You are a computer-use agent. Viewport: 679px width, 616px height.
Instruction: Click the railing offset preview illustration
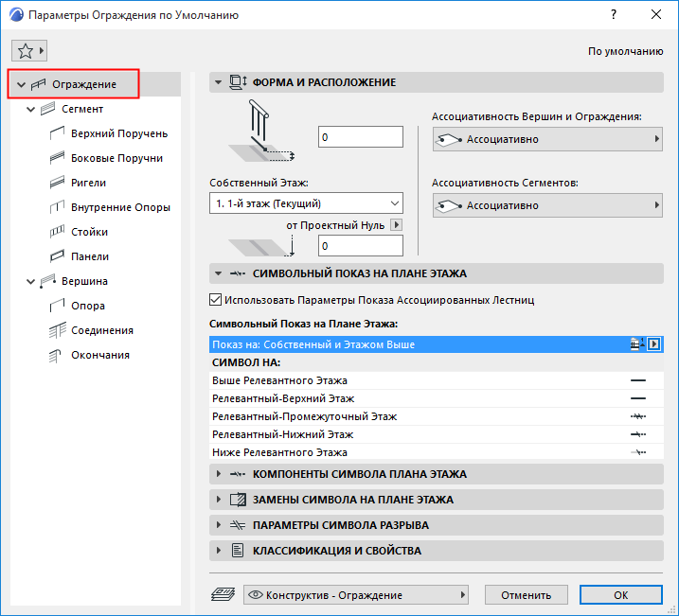point(261,132)
